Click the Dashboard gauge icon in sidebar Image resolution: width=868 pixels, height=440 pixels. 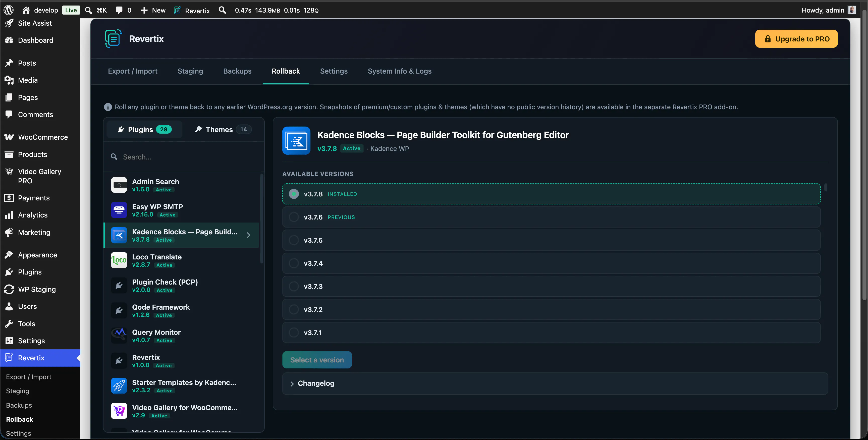click(x=9, y=40)
